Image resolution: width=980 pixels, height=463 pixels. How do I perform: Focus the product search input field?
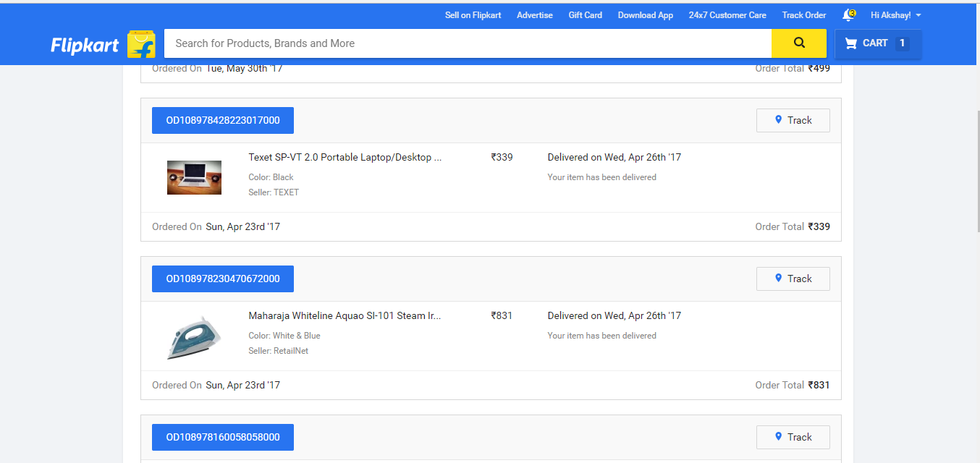[x=468, y=43]
